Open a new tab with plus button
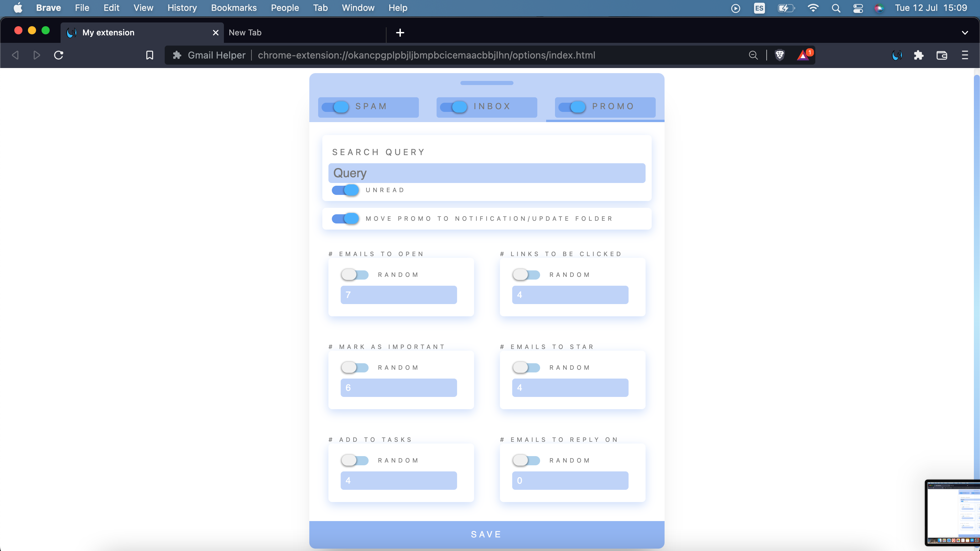Screen dimensions: 980x551 (400, 33)
